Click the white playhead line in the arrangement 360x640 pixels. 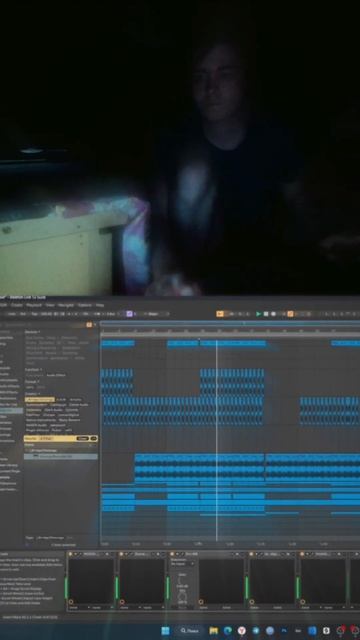tap(217, 441)
